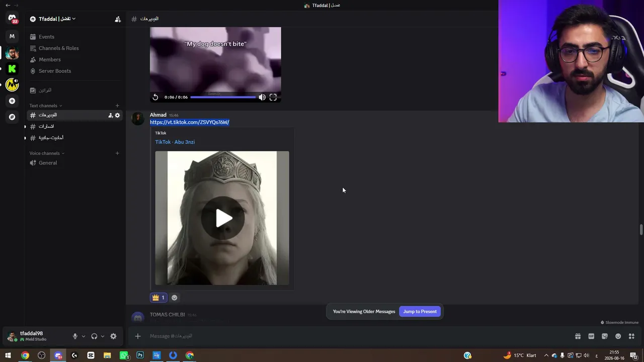Open Chrome from taskbar

25,355
